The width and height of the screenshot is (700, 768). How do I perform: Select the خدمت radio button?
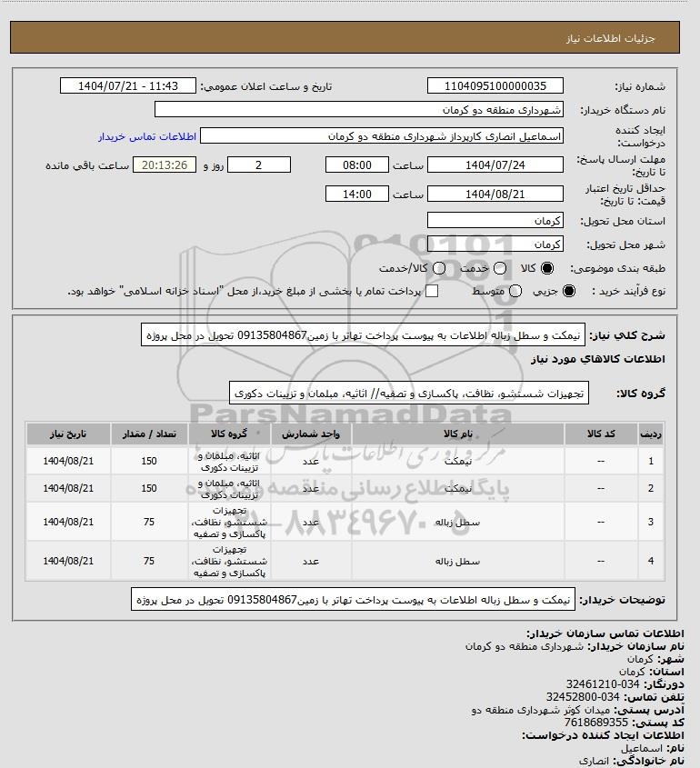500,268
